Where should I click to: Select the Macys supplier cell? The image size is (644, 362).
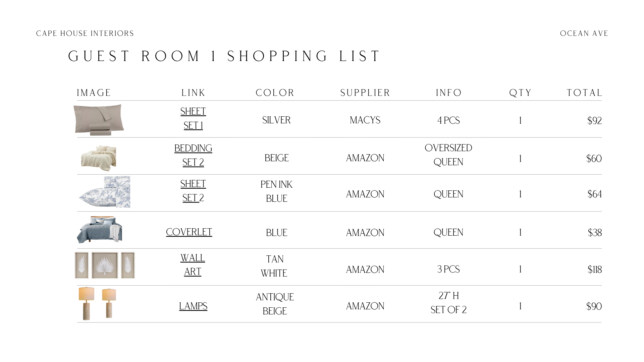pyautogui.click(x=365, y=120)
